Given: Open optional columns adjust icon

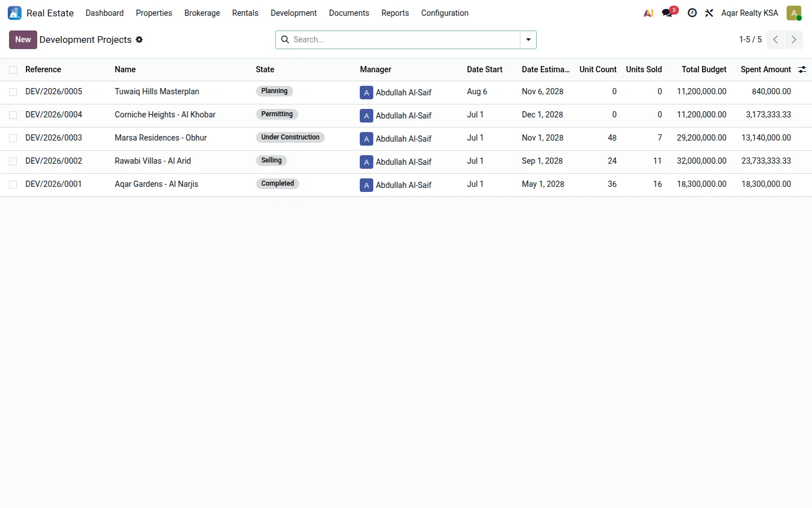Looking at the screenshot, I should click(x=802, y=69).
